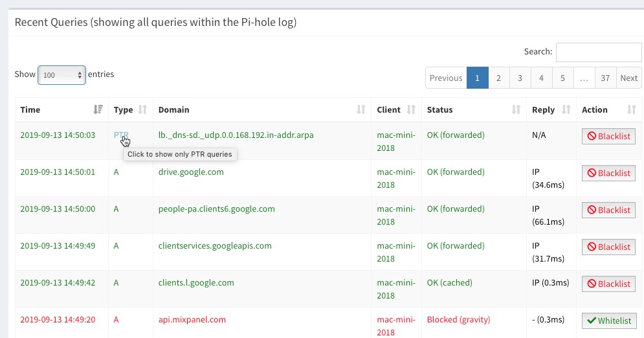
Task: Blacklist clients.l.google.com entry
Action: click(x=608, y=284)
